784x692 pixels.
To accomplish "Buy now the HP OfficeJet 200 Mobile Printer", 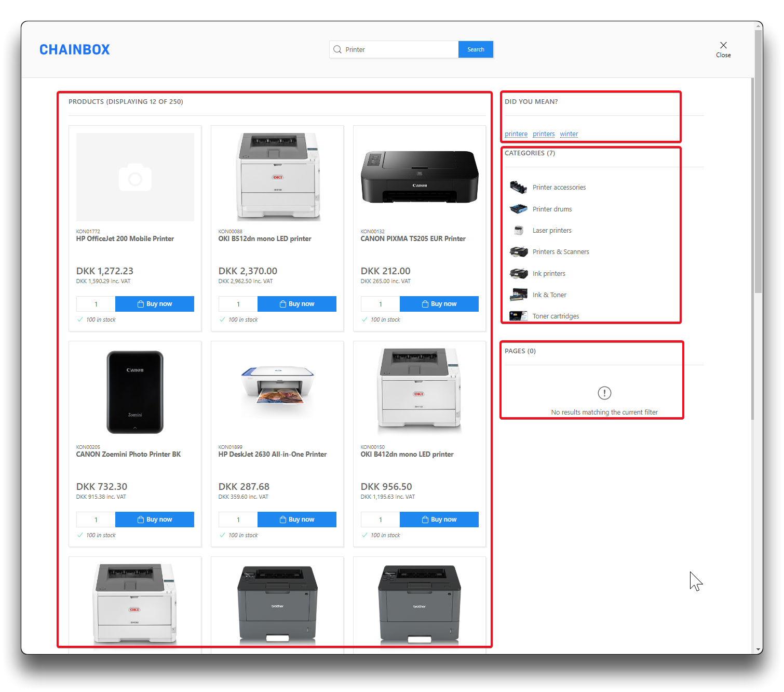I will [x=155, y=304].
